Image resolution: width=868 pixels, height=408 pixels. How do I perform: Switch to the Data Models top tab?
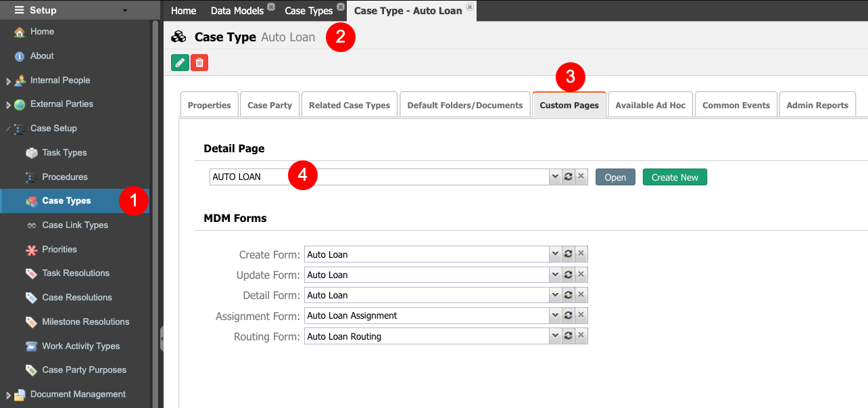coord(237,10)
